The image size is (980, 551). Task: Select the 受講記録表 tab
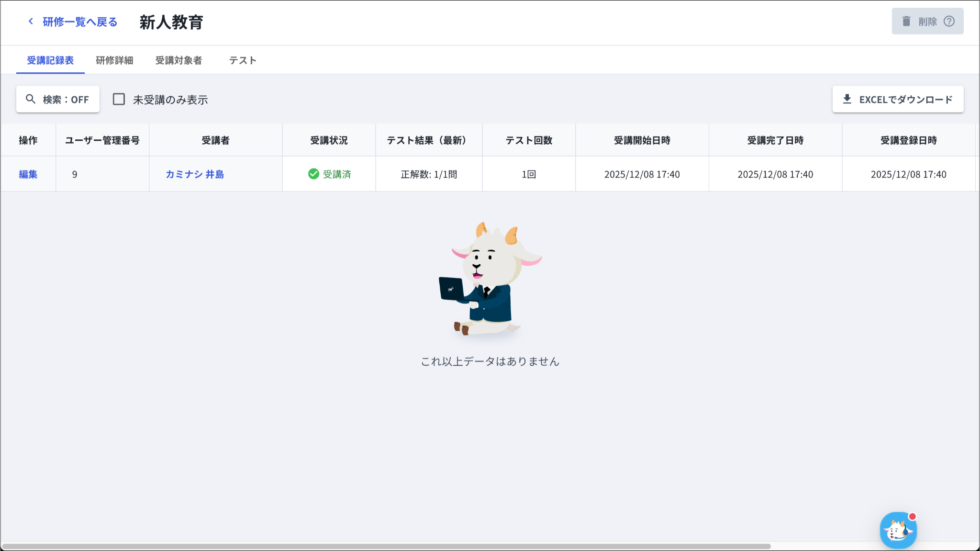coord(50,60)
